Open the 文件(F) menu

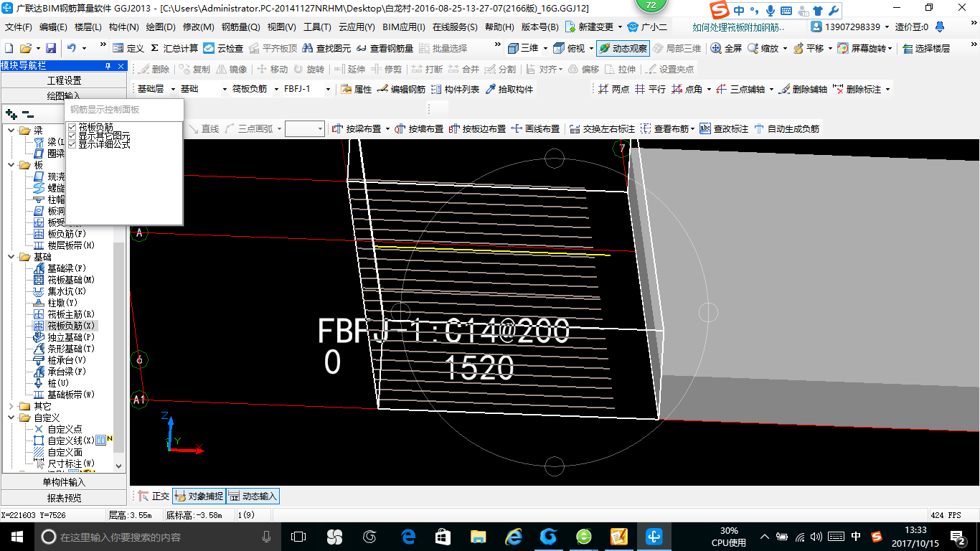[x=18, y=27]
